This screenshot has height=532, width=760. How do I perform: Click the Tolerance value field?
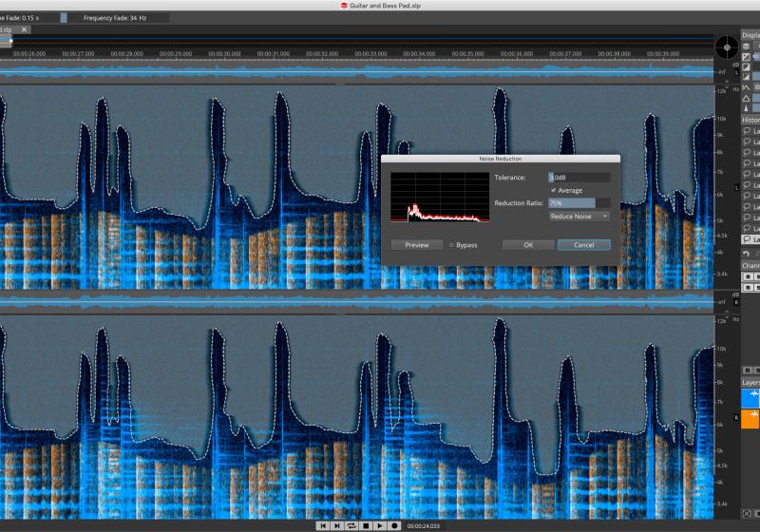pyautogui.click(x=579, y=178)
